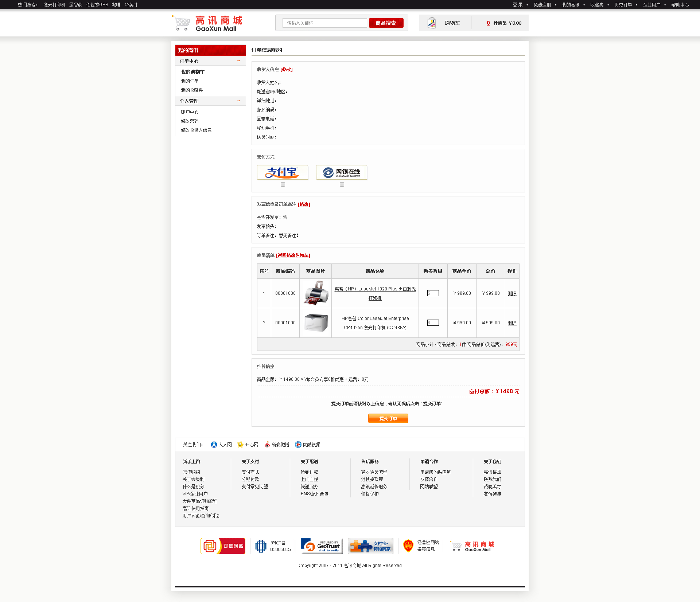This screenshot has height=602, width=700.
Task: Click the GeoTrust security badge
Action: click(322, 546)
